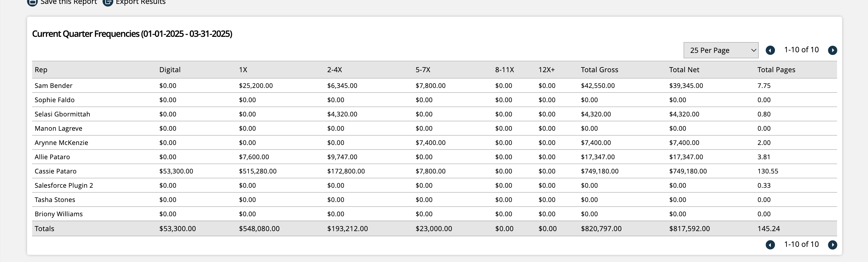Click the Total Pages column header
The width and height of the screenshot is (868, 262).
776,70
